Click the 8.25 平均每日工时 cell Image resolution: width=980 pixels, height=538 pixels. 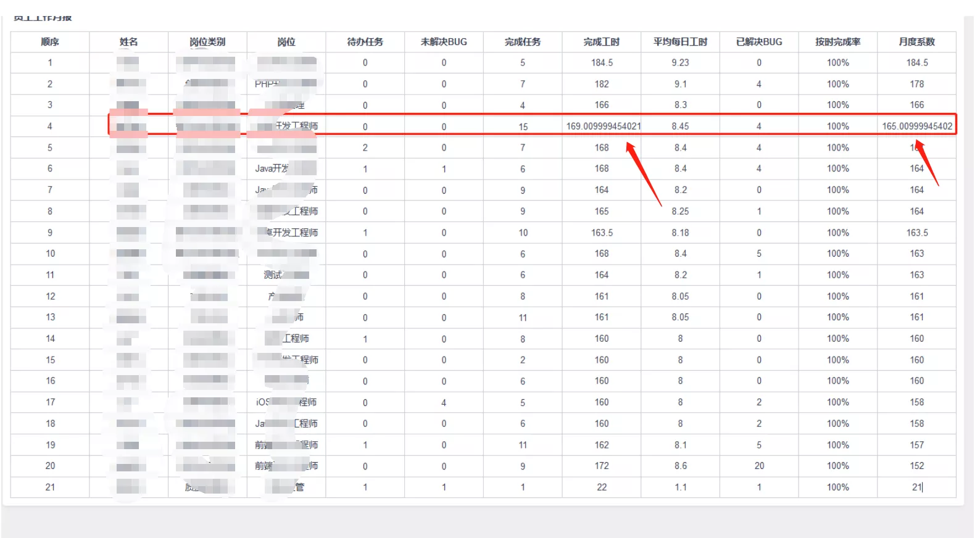pos(680,212)
